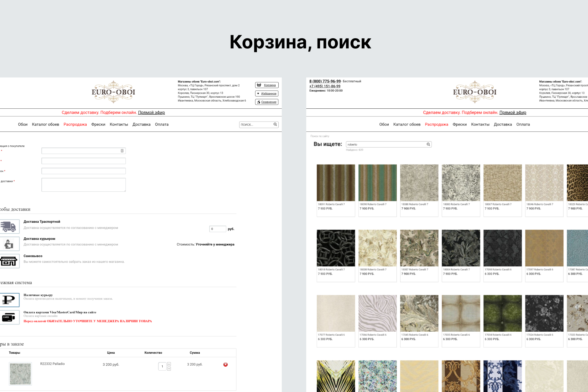Open Распродажа on search page
This screenshot has height=392, width=588.
(436, 124)
